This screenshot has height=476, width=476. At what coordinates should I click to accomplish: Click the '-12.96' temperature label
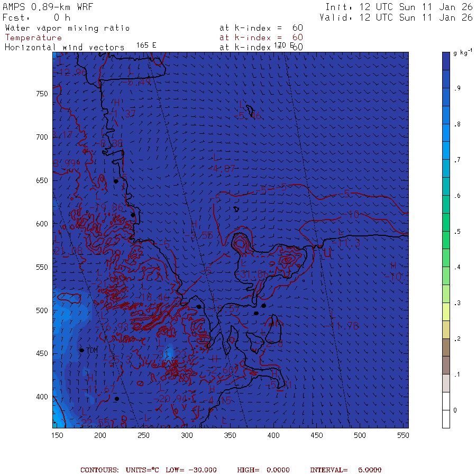click(x=69, y=72)
